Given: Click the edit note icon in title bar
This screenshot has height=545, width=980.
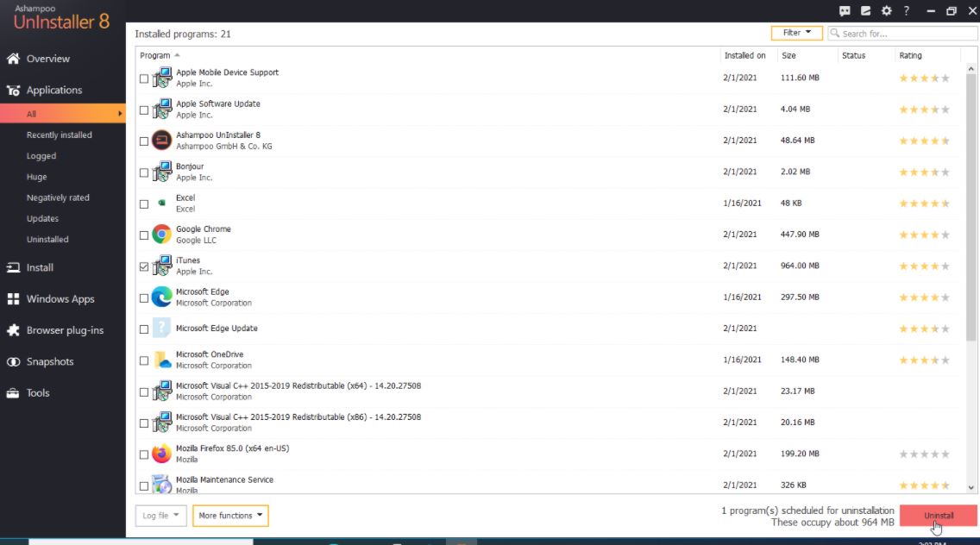Looking at the screenshot, I should [865, 10].
